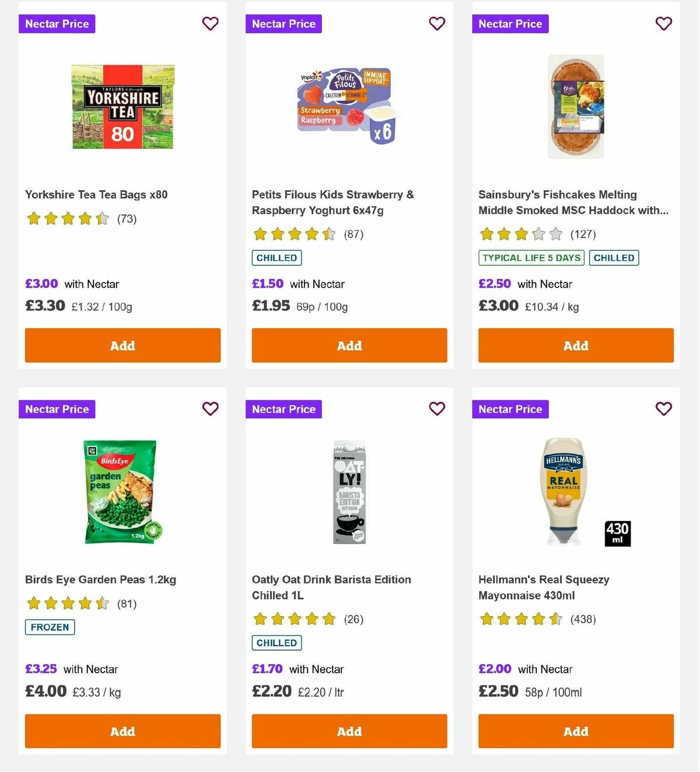This screenshot has width=700, height=772.
Task: Expand the truncated Sainsbury's Fishcakes product title
Action: click(575, 202)
